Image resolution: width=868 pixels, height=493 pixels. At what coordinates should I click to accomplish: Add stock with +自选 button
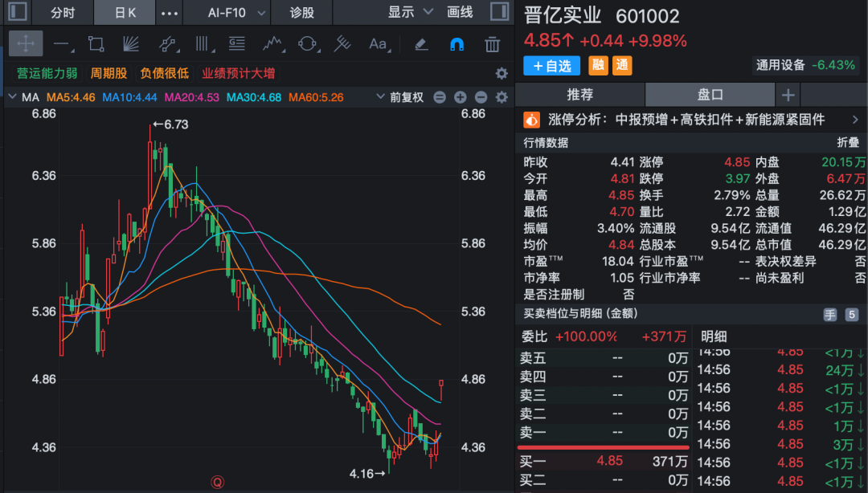(551, 66)
